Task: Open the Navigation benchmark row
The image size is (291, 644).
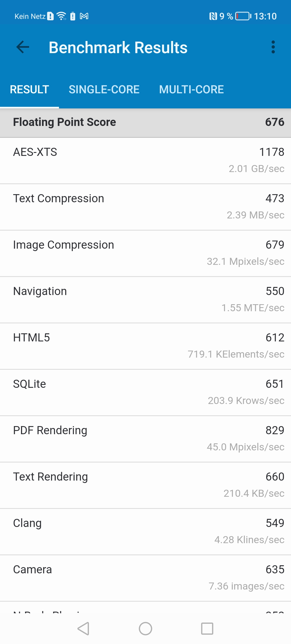Action: 145,300
